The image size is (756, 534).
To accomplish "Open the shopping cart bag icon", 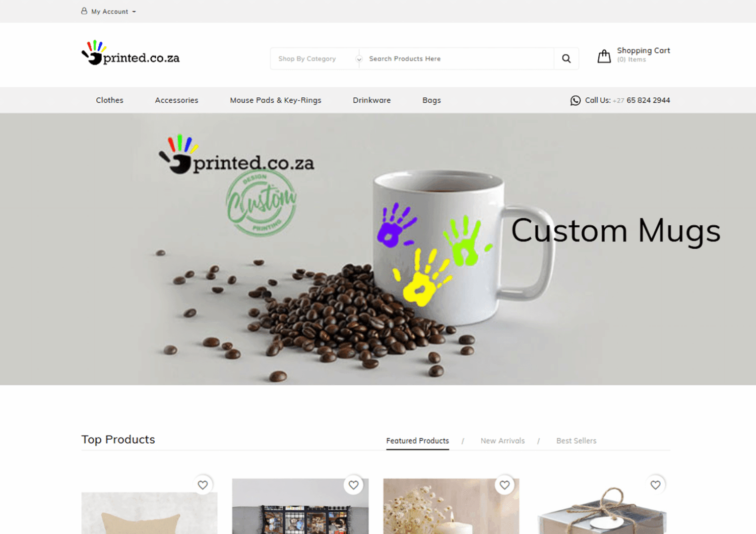I will (604, 56).
